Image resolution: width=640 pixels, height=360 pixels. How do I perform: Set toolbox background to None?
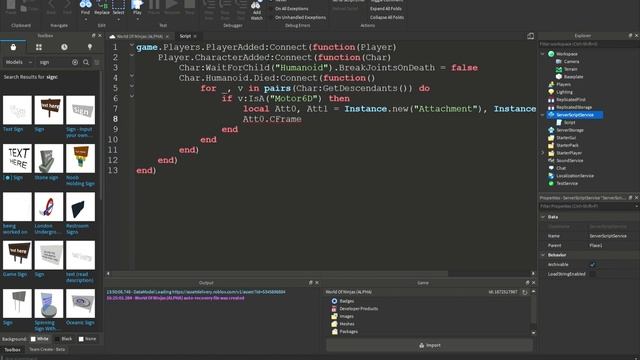87,339
